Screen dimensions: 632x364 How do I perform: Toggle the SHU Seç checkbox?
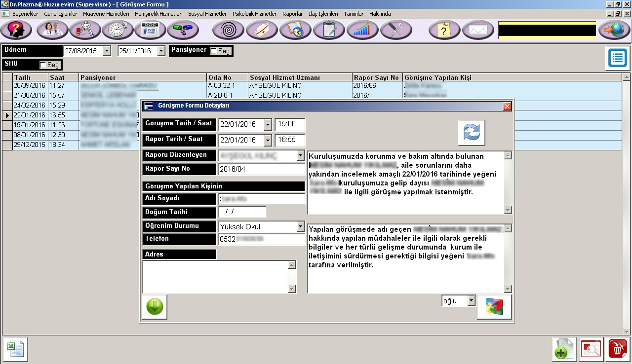(43, 65)
